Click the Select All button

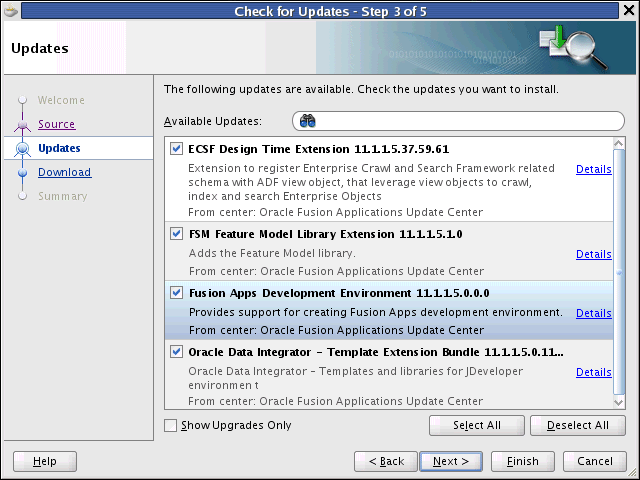coord(477,425)
